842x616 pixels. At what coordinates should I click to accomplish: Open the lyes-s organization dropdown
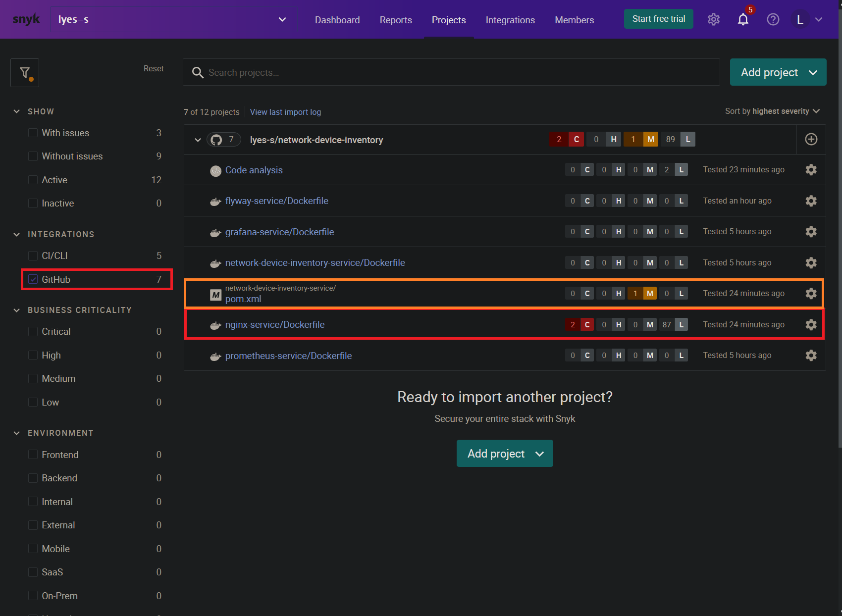pyautogui.click(x=173, y=19)
